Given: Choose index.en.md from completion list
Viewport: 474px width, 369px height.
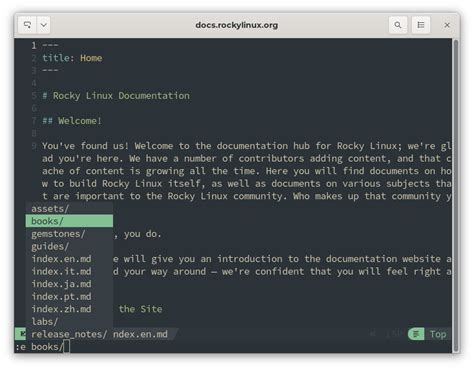Looking at the screenshot, I should point(69,259).
